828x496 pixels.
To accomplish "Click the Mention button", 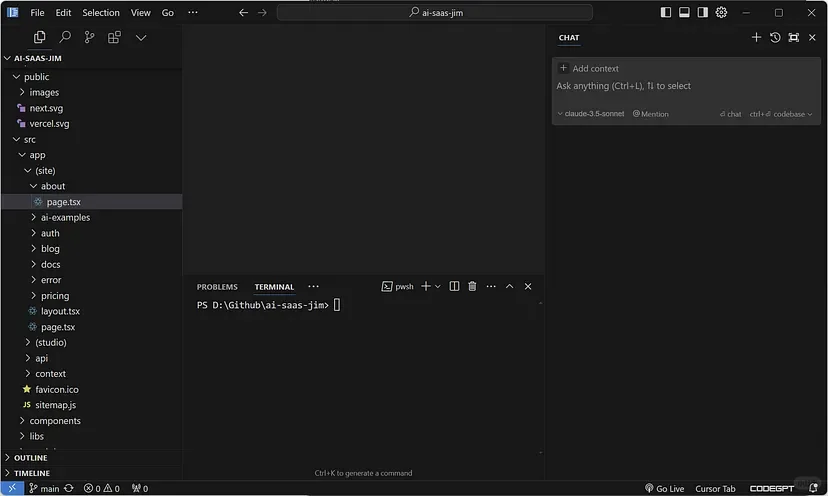I will [651, 114].
